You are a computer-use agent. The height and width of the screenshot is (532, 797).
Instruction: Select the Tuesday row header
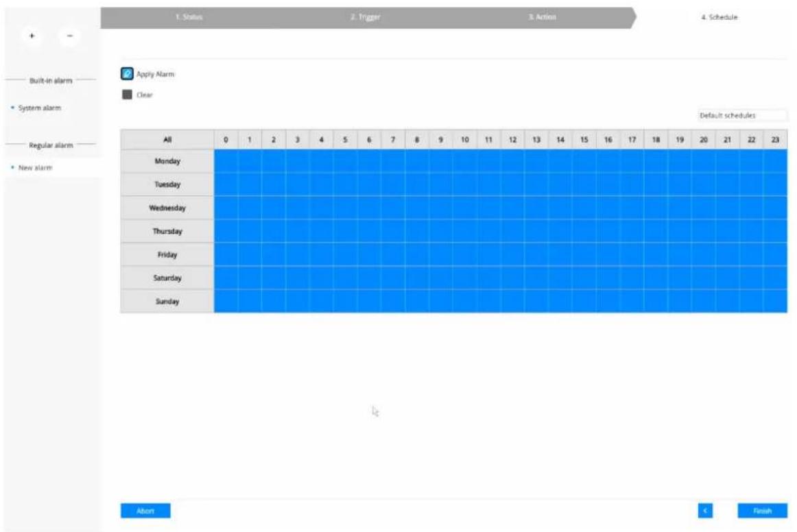coord(167,184)
